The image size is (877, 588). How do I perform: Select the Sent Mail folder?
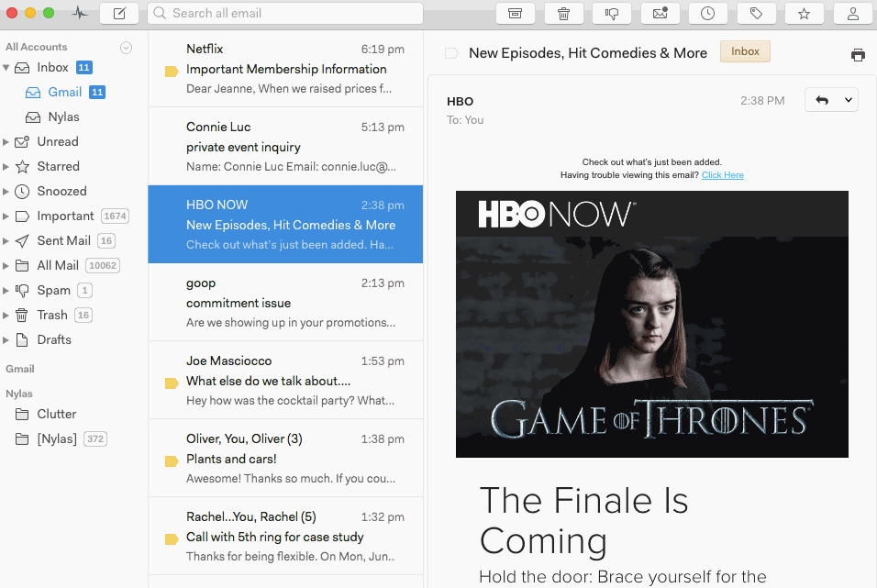[x=63, y=240]
